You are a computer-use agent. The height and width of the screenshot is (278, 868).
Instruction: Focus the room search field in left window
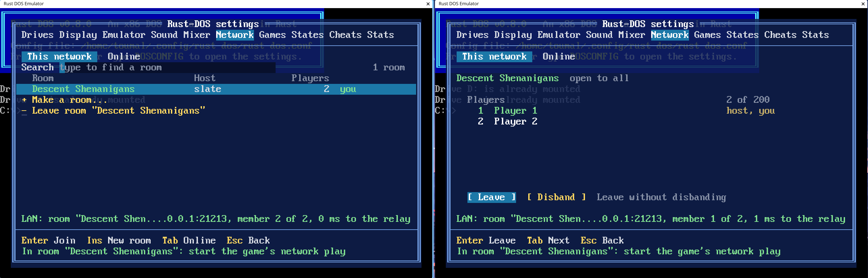tap(168, 67)
